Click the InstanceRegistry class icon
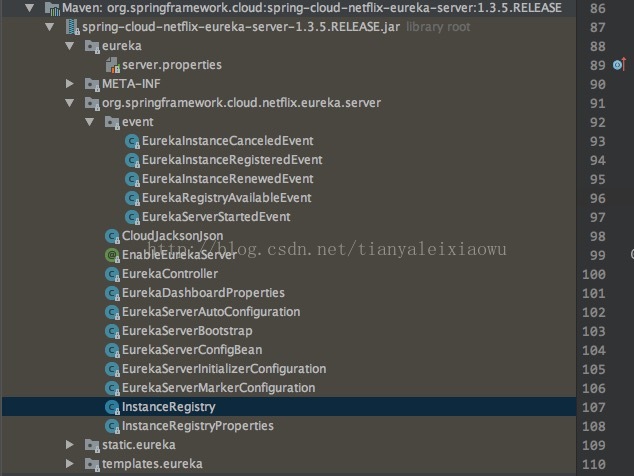This screenshot has height=476, width=634. pyautogui.click(x=112, y=407)
